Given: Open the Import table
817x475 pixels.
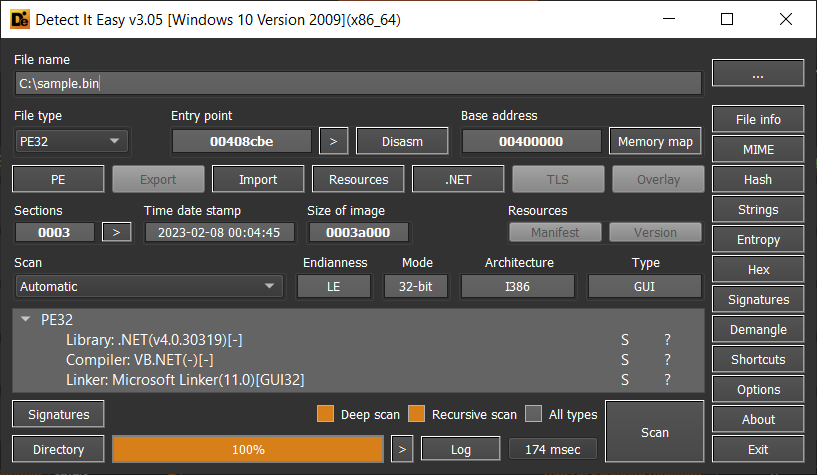Looking at the screenshot, I should 258,180.
